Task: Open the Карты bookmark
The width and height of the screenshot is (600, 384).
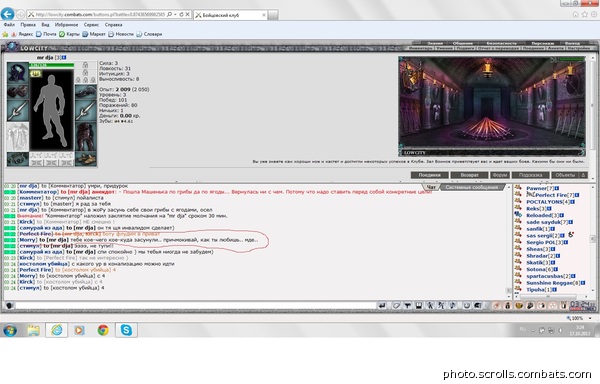Action: coord(69,34)
